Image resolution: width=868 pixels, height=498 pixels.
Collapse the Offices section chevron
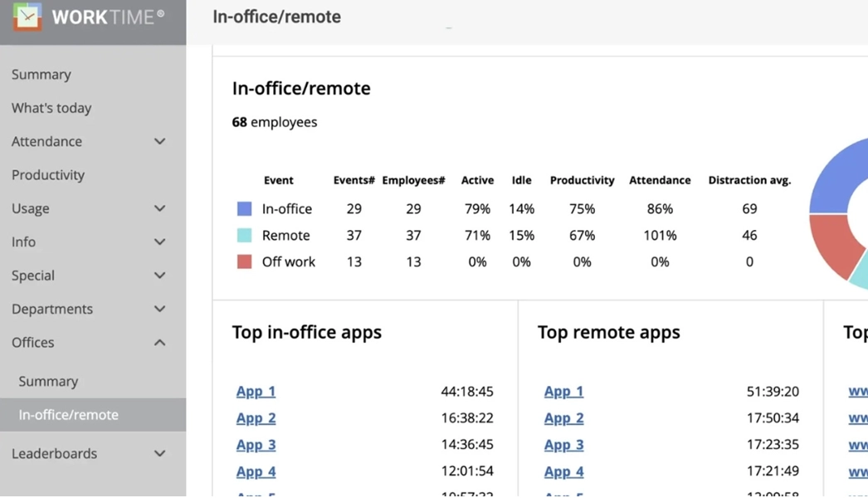tap(159, 343)
